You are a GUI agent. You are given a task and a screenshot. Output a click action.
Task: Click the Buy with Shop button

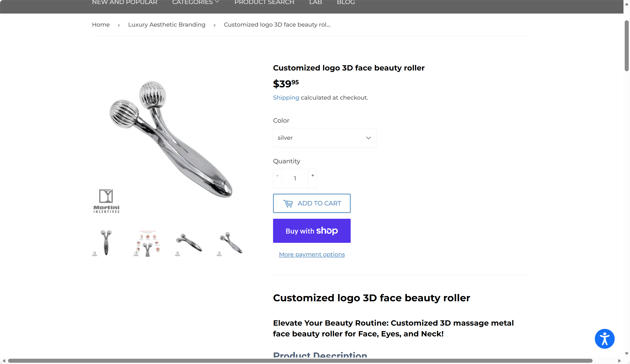[312, 231]
